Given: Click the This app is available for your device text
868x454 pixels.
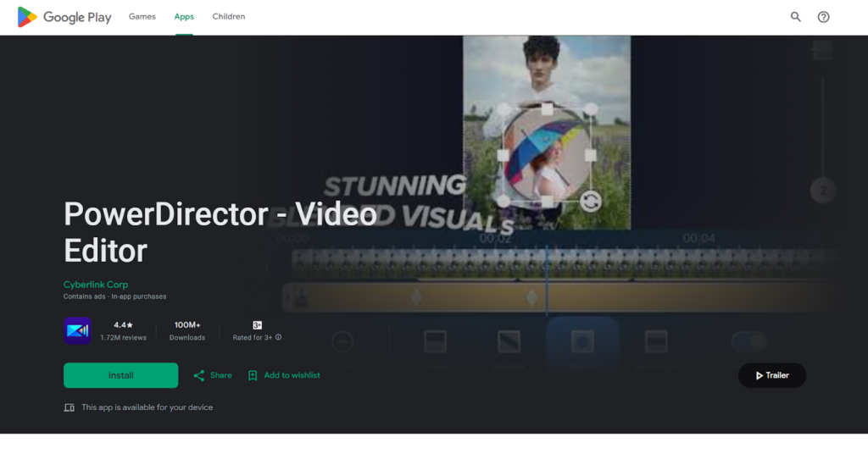Looking at the screenshot, I should click(147, 407).
